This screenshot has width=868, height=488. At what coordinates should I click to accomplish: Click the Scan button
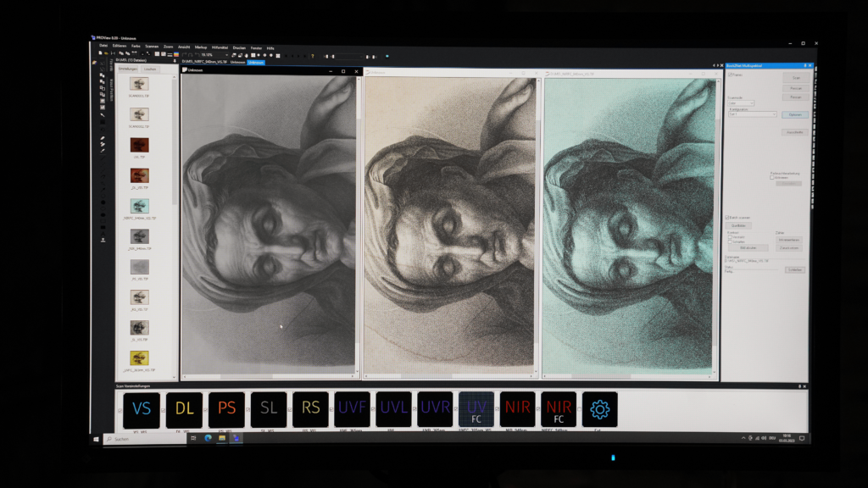(x=796, y=77)
